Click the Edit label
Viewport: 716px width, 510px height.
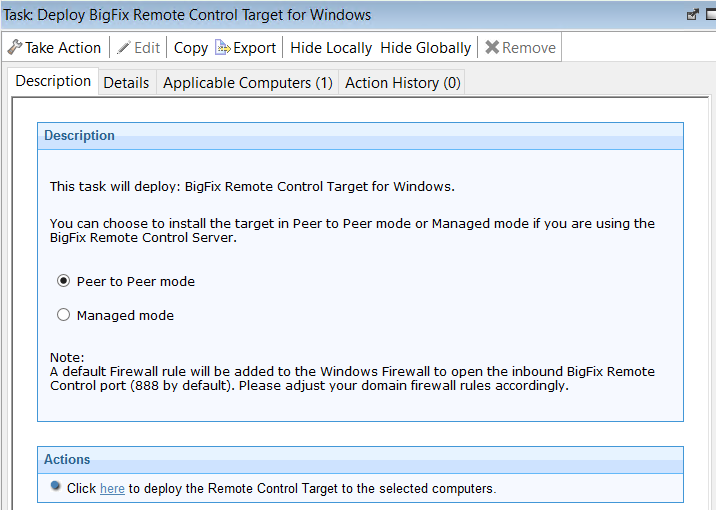[147, 47]
